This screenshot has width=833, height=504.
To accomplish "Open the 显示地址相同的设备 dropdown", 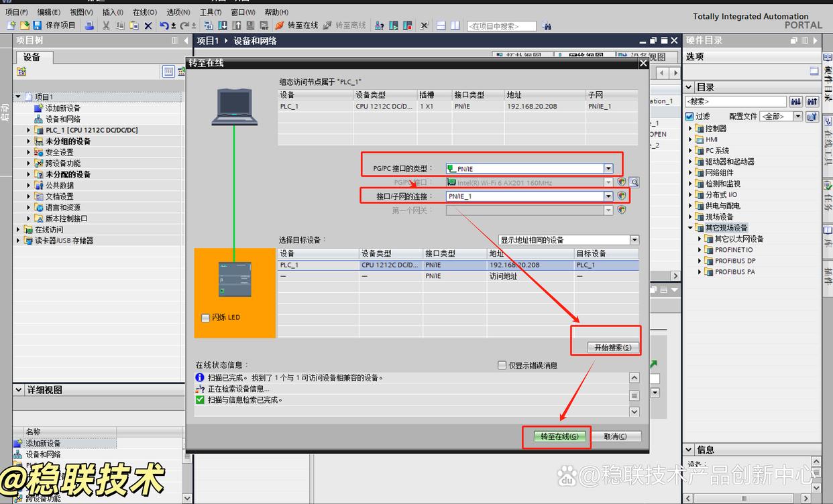I will pos(634,240).
